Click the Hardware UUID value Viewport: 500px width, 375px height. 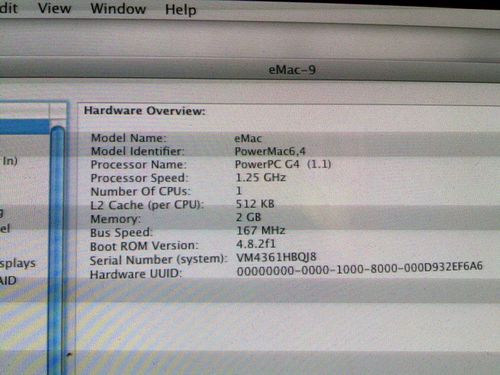(x=359, y=268)
